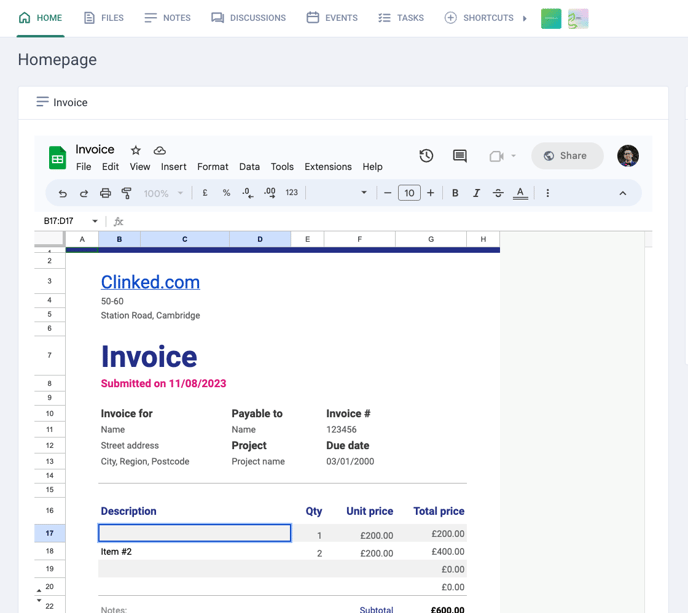This screenshot has height=613, width=688.
Task: Switch to the EVENTS tab
Action: tap(332, 18)
